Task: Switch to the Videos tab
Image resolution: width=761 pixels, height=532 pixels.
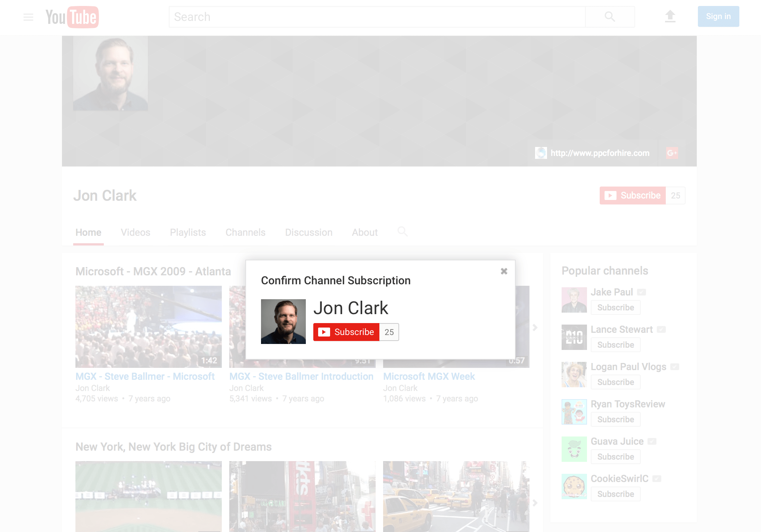Action: point(135,232)
